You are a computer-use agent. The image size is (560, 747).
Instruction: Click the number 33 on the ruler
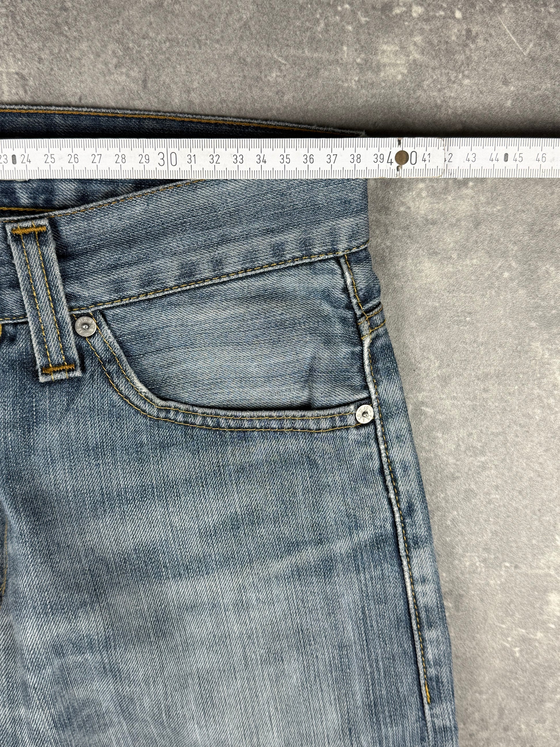(x=238, y=159)
